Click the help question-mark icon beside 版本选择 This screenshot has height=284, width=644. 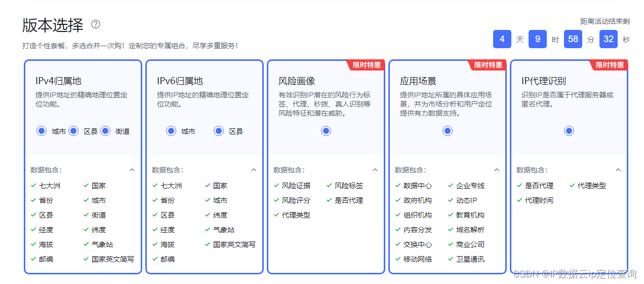coord(96,24)
